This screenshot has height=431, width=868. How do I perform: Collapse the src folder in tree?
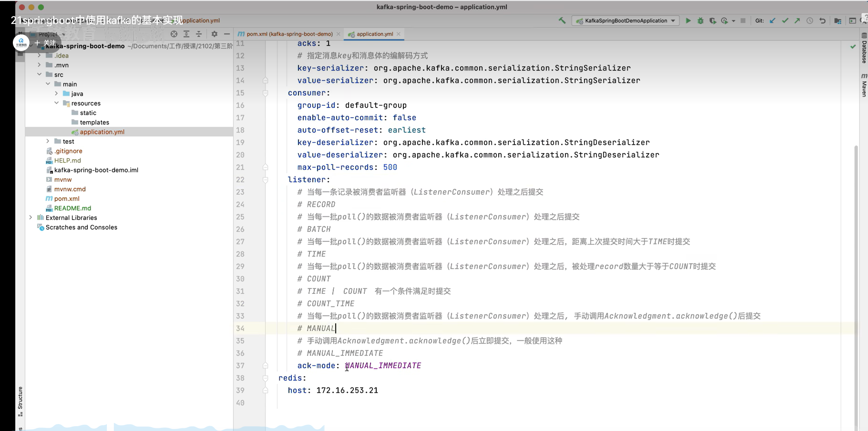[x=39, y=74]
